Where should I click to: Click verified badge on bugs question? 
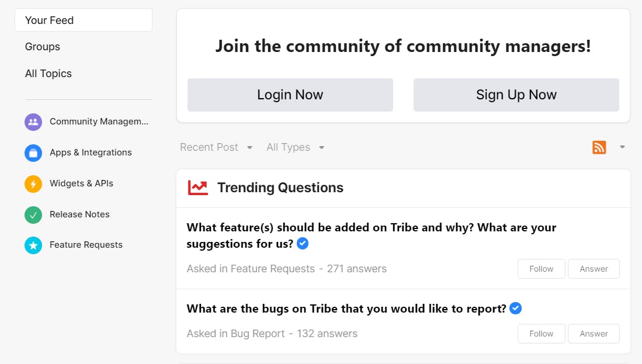click(515, 308)
